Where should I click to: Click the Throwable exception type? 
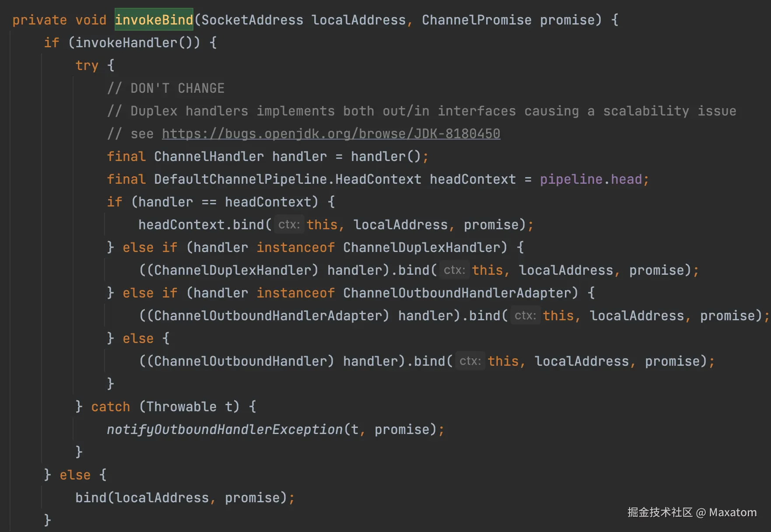coord(181,407)
